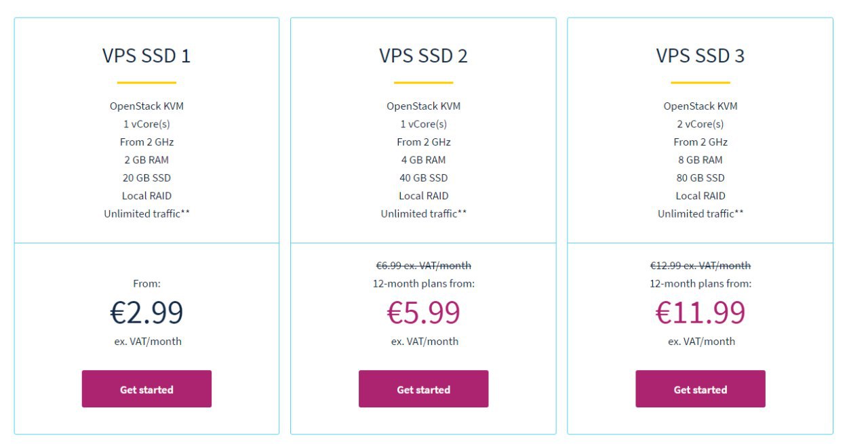Click the 8 GB RAM specification

click(x=700, y=160)
